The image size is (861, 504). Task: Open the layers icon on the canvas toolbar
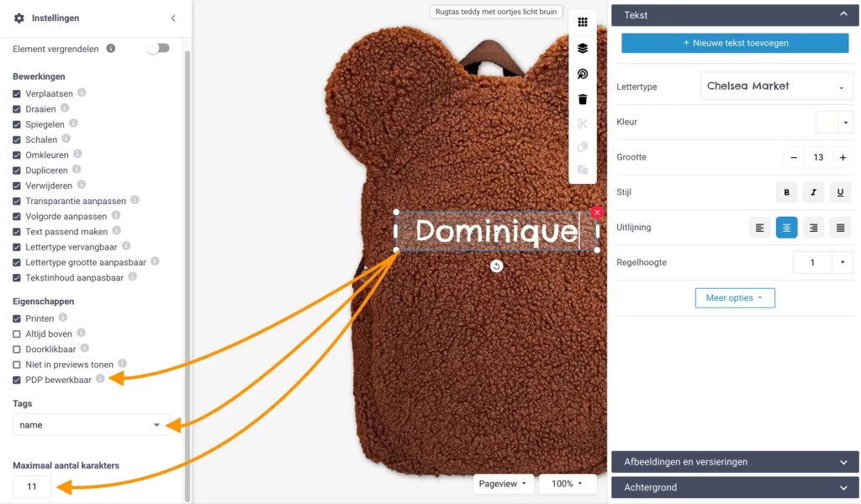click(583, 48)
